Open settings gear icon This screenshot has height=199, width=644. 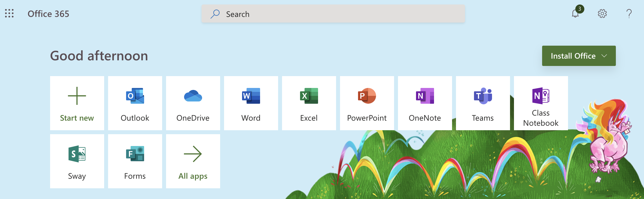[602, 14]
